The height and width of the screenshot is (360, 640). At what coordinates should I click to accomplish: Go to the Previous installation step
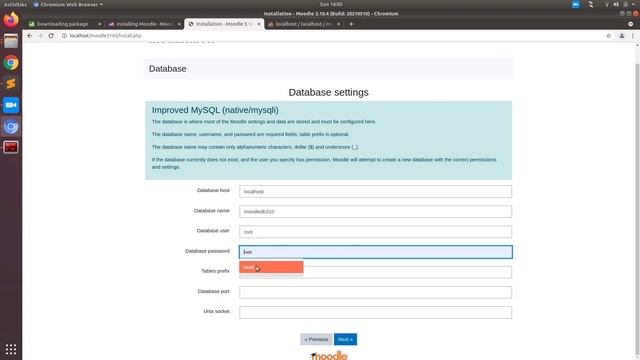click(x=316, y=339)
